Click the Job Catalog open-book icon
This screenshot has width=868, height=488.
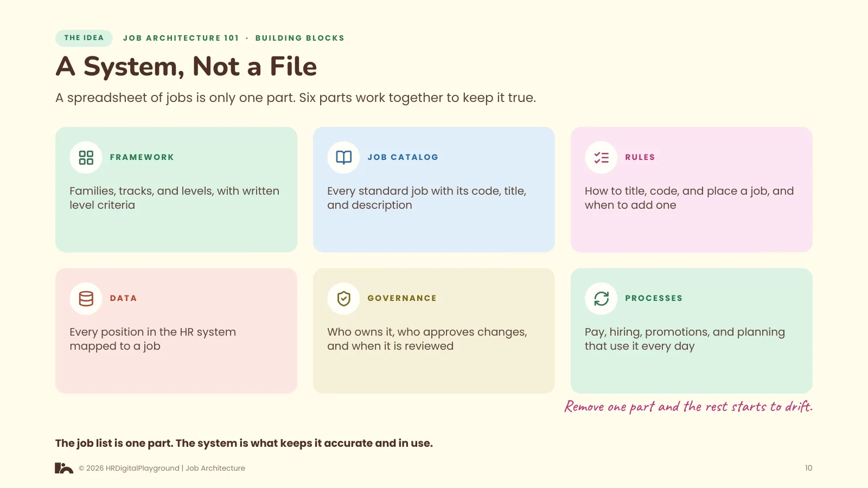[x=343, y=157]
